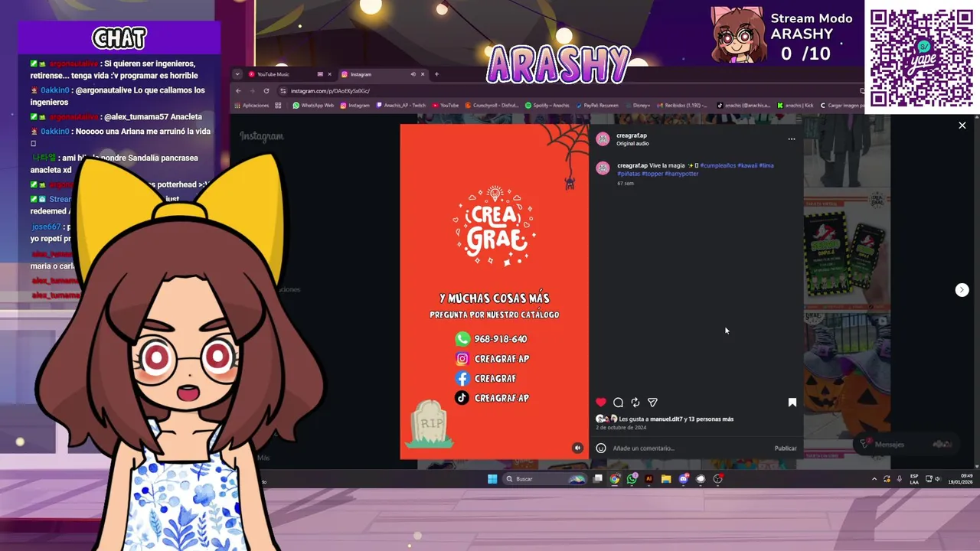Screen dimensions: 980x551
Task: Open the three-dots post options menu
Action: [792, 139]
